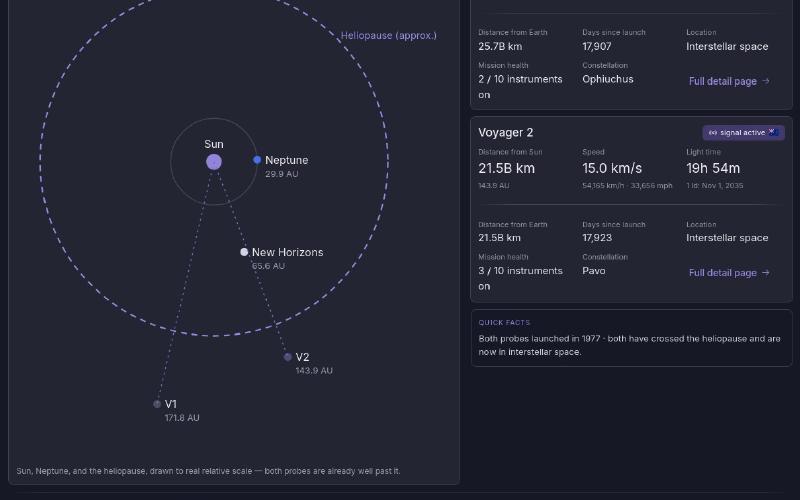Viewport: 800px width, 500px height.
Task: Click the signal active badge on Voyager 2
Action: 743,133
